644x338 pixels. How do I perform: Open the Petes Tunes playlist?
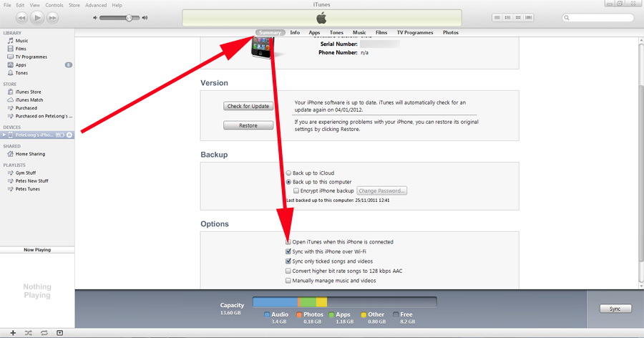point(27,189)
